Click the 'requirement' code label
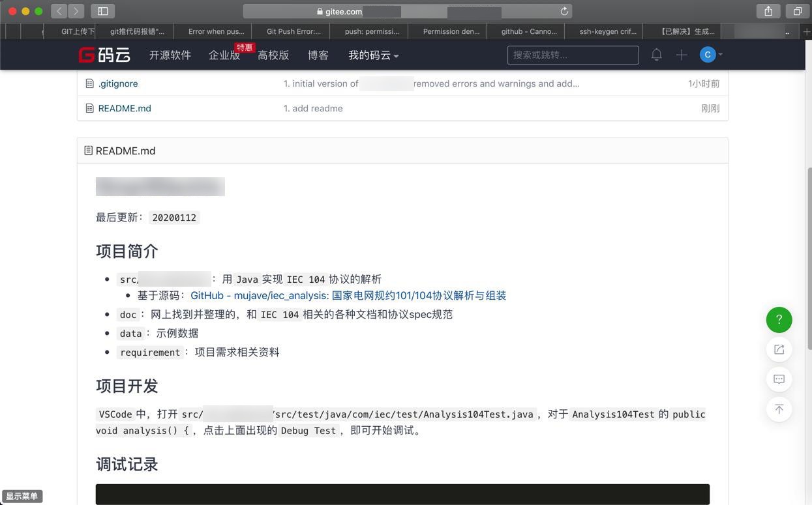The height and width of the screenshot is (505, 812). point(150,352)
